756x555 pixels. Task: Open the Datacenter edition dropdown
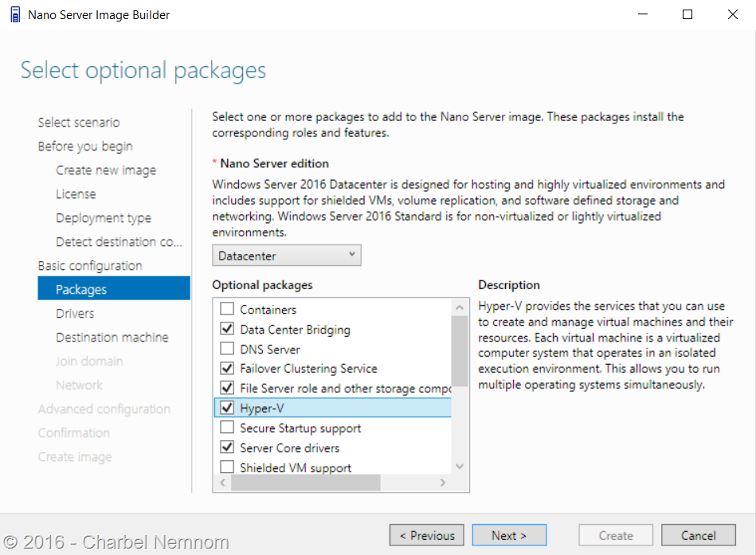[287, 256]
